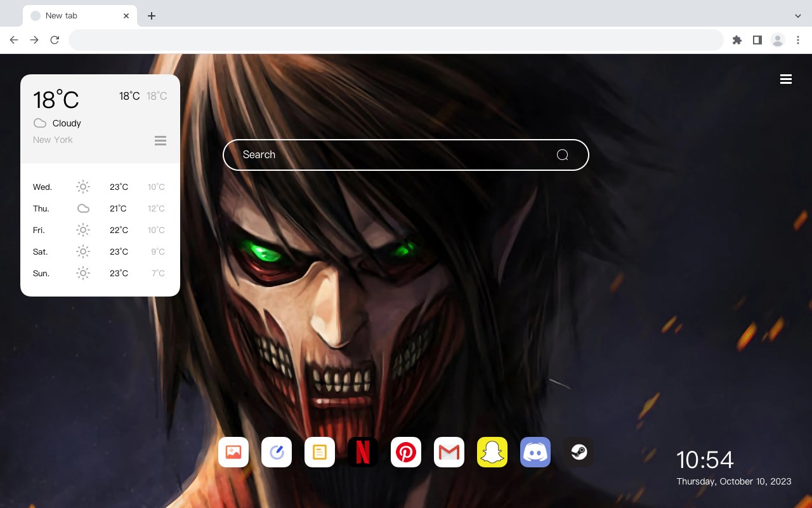Open the photo gallery shortcut icon
812x508 pixels.
233,452
